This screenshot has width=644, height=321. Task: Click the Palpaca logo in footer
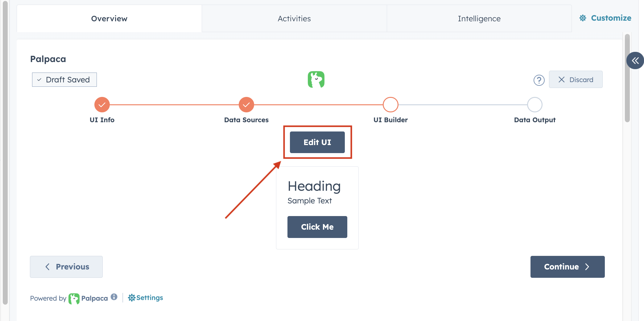74,298
